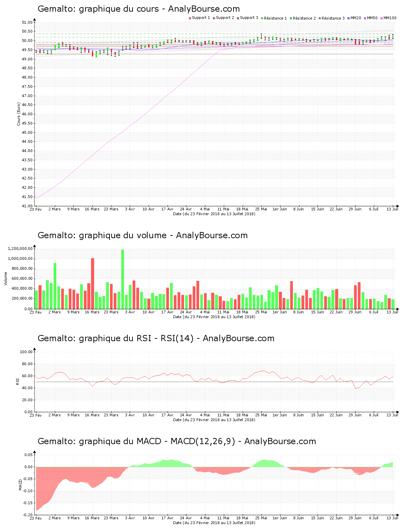Click the date range caption under the price chart

(214, 214)
